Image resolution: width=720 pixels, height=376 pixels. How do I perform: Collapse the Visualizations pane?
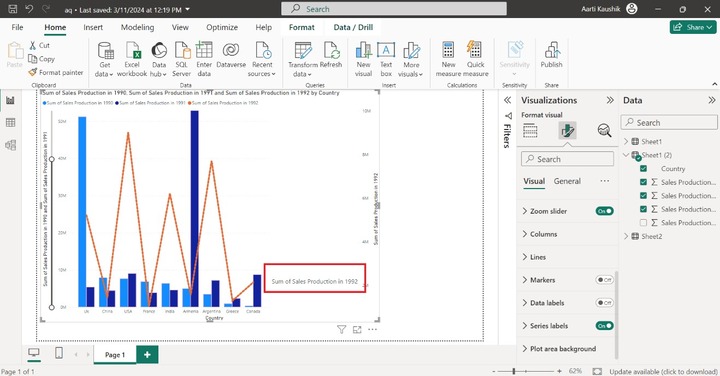610,100
